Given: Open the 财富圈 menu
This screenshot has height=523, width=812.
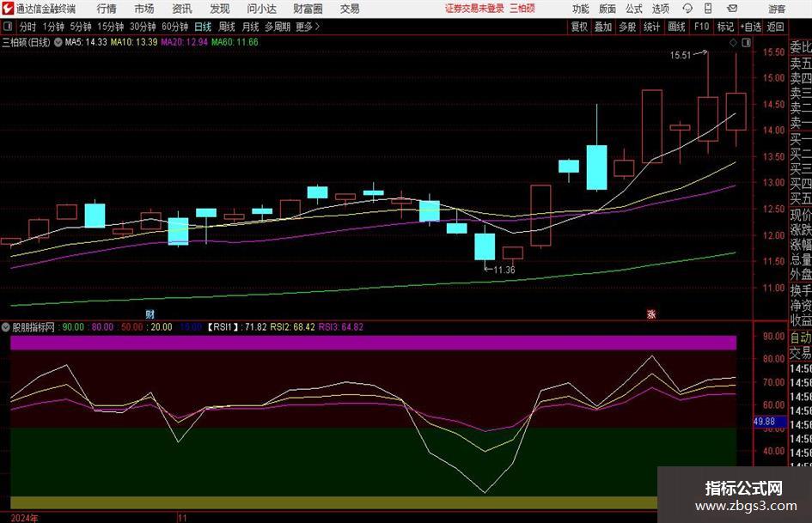Looking at the screenshot, I should 308,9.
